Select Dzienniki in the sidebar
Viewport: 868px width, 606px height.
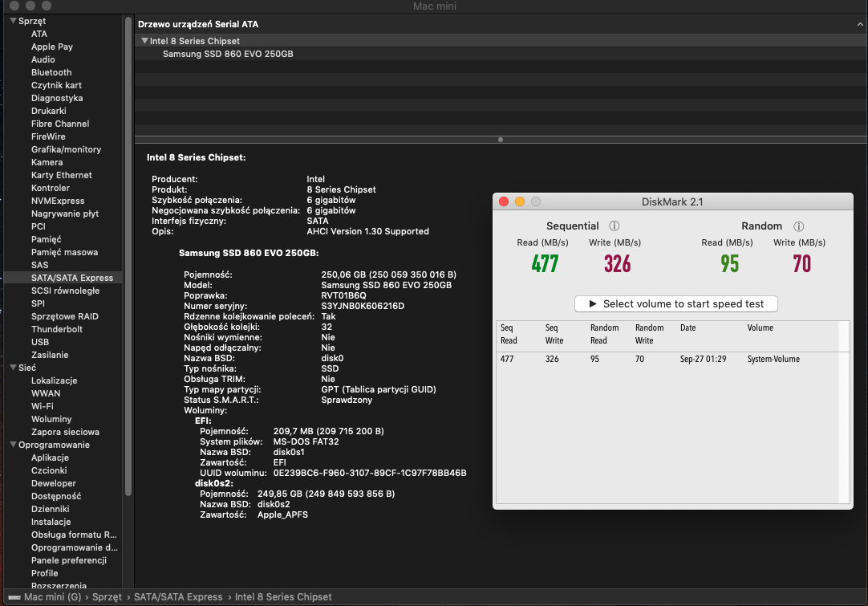coord(51,509)
